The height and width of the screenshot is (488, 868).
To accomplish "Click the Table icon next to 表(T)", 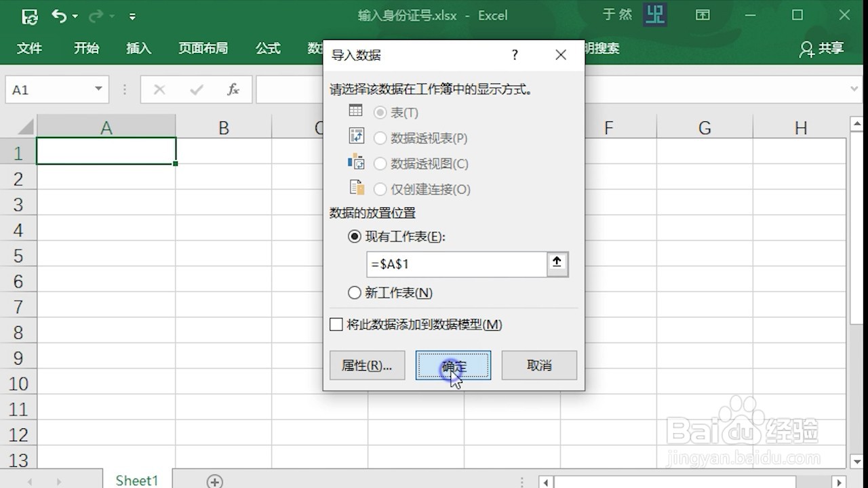I will tap(355, 110).
